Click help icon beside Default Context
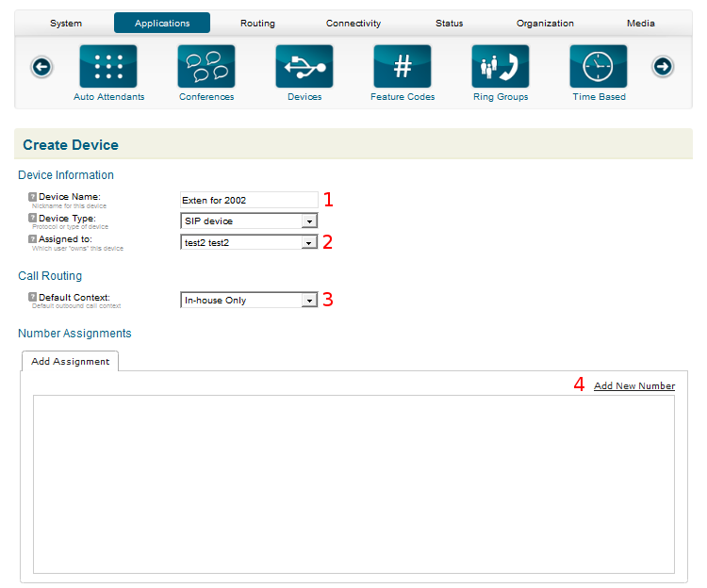The height and width of the screenshot is (588, 707). (33, 297)
